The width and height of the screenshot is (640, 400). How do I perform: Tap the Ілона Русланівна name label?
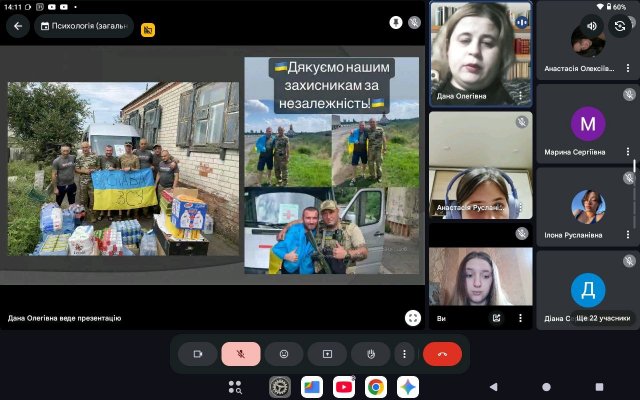(x=573, y=235)
